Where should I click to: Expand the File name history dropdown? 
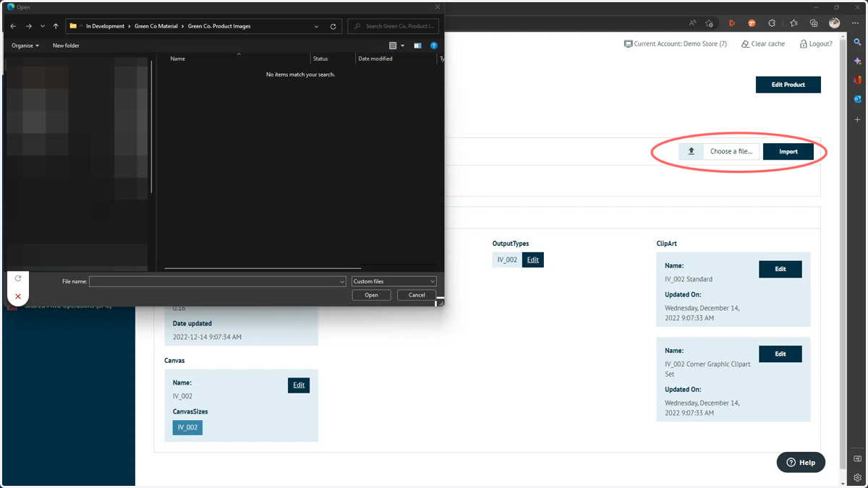pos(342,281)
